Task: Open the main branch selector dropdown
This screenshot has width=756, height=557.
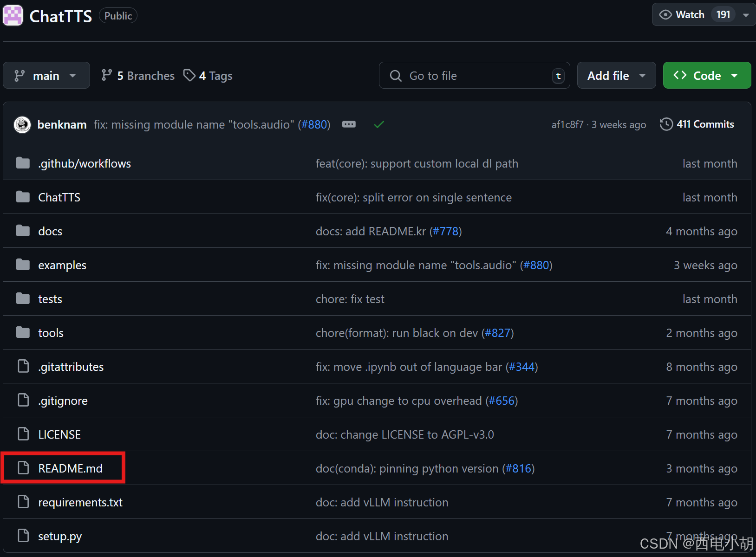Action: [46, 75]
